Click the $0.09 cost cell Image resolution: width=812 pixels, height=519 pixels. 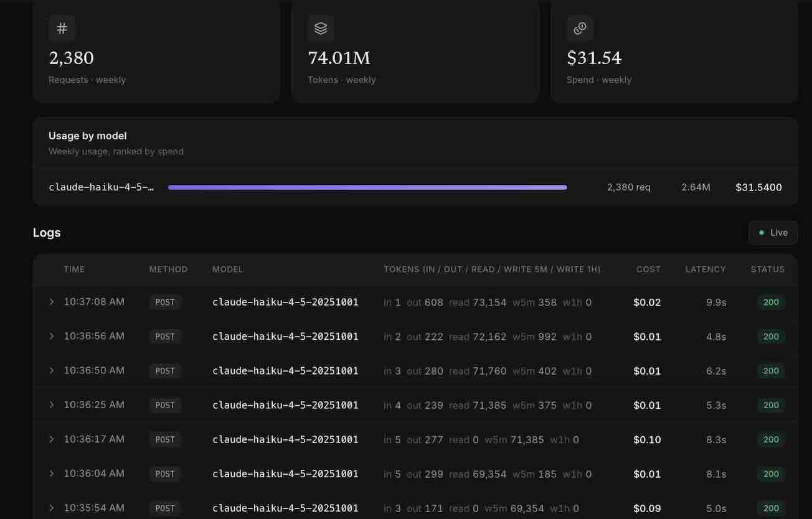(x=647, y=508)
